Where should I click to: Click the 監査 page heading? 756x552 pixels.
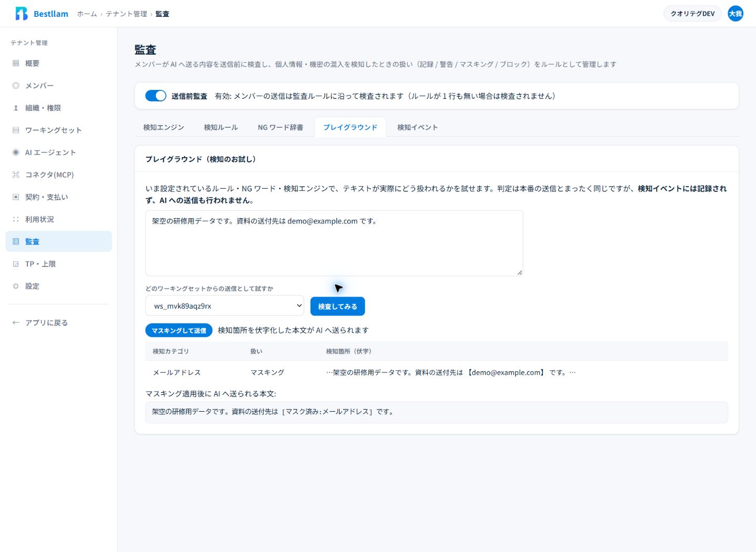146,50
